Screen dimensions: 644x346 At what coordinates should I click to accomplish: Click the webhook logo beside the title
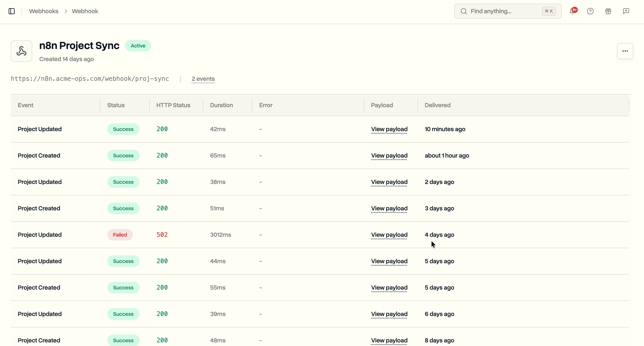click(21, 51)
